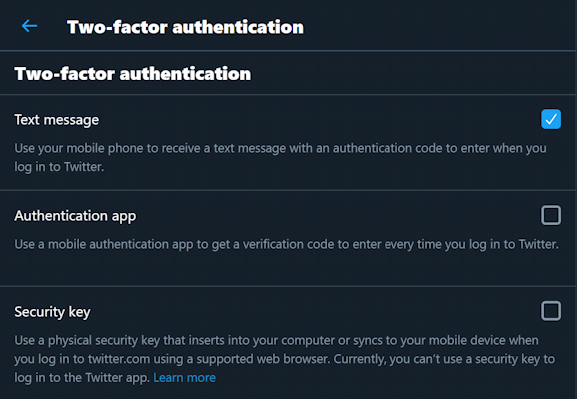Tick the Security key checkbox
Image resolution: width=577 pixels, height=399 pixels.
[551, 311]
